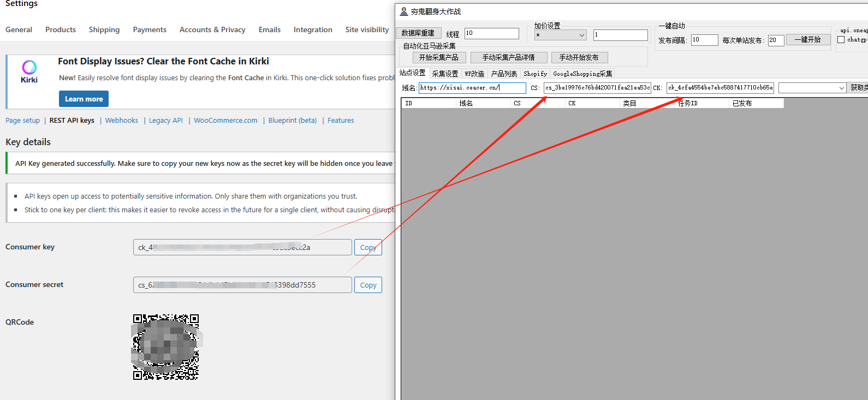Click the 开始采集产品 button

click(439, 57)
